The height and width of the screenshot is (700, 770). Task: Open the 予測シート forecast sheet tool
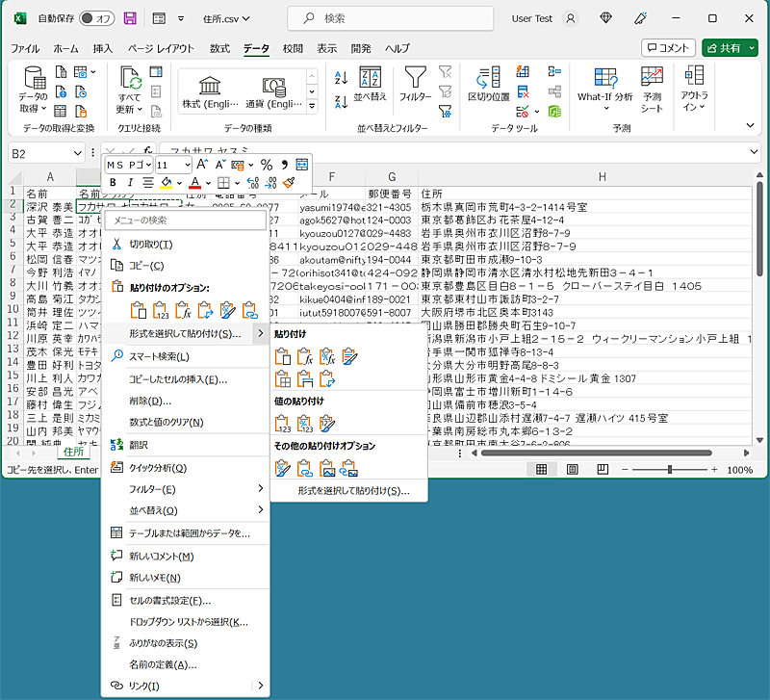click(x=652, y=90)
